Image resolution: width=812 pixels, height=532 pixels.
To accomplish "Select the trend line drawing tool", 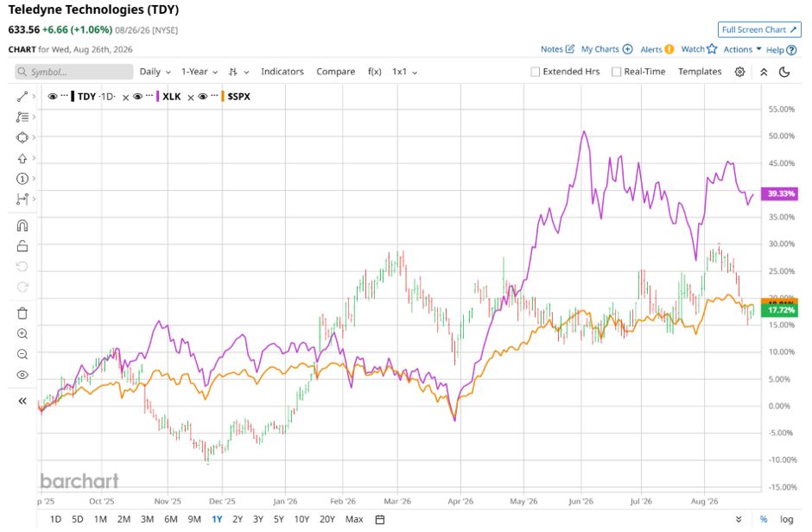I will click(22, 96).
